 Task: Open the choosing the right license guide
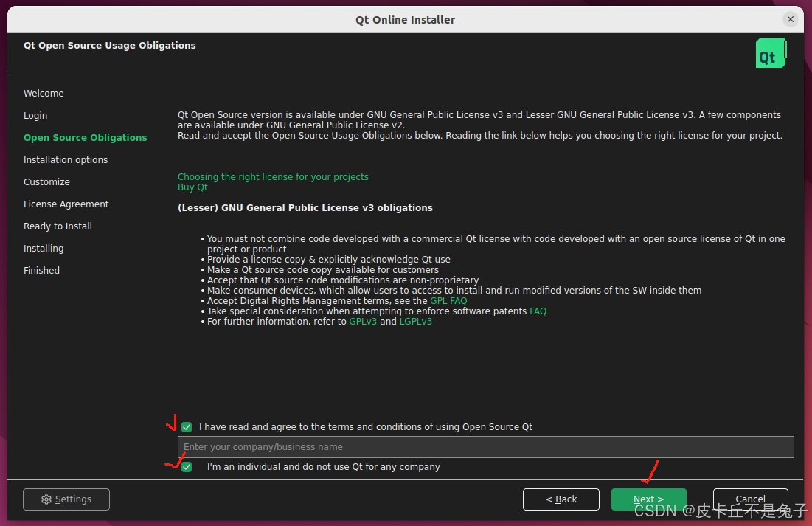point(273,176)
